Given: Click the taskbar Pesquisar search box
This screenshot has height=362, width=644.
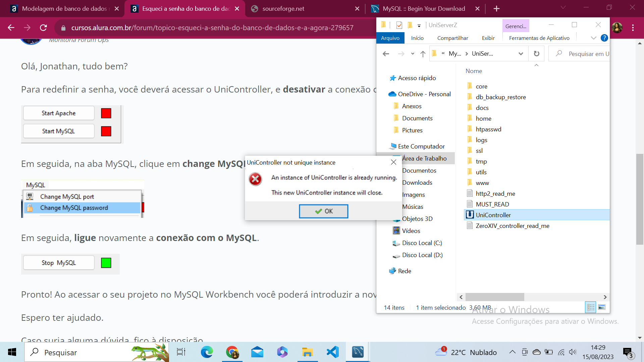Looking at the screenshot, I should [97, 352].
